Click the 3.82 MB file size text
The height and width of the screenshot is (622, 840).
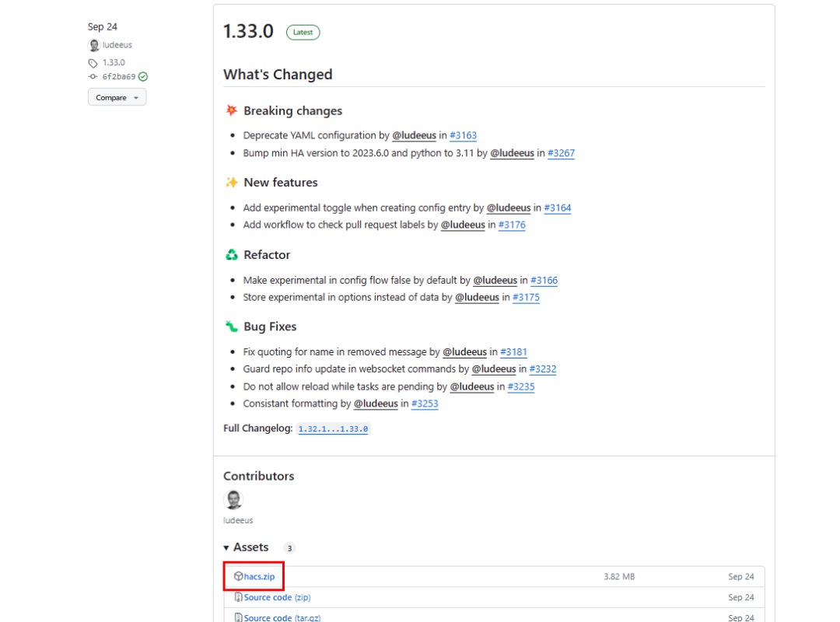(619, 576)
